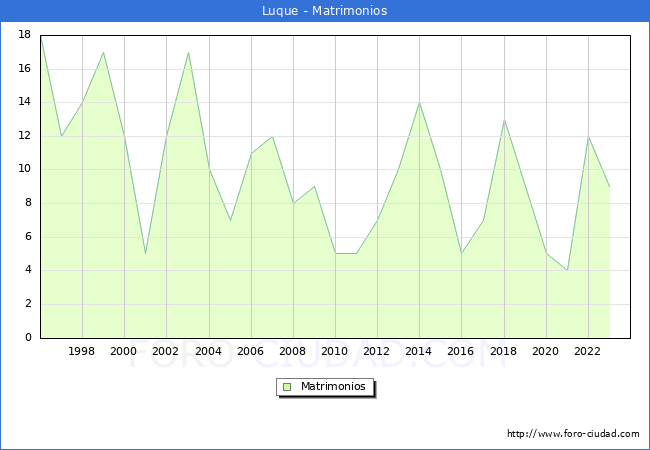The width and height of the screenshot is (650, 450).
Task: Click the 2021 lowest point at value 4
Action: [567, 270]
